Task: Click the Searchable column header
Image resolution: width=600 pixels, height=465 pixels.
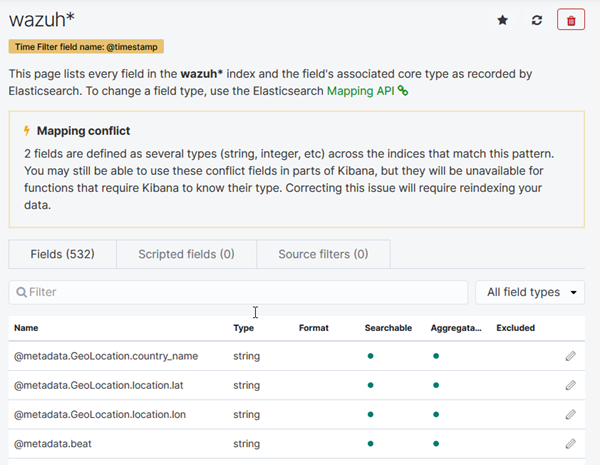Action: point(388,328)
